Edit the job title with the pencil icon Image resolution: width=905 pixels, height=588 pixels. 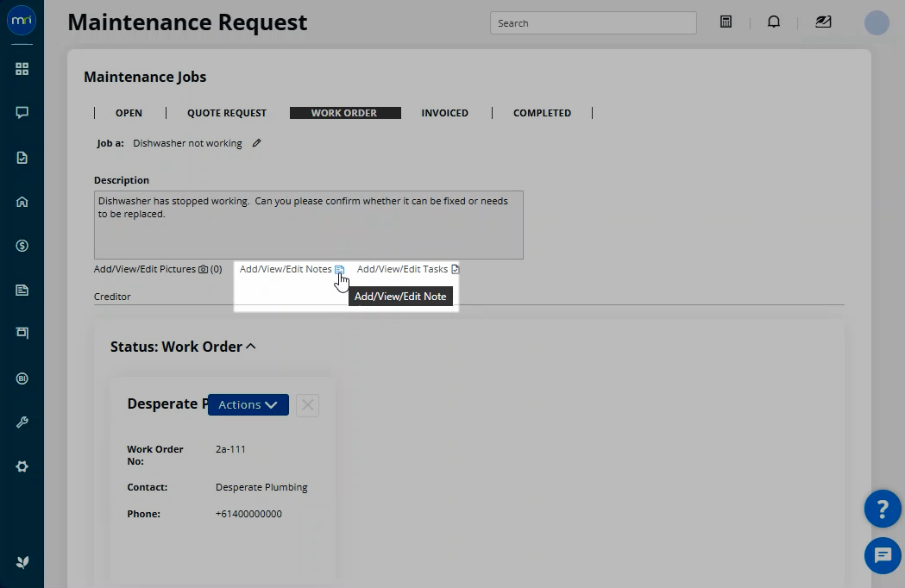(257, 143)
